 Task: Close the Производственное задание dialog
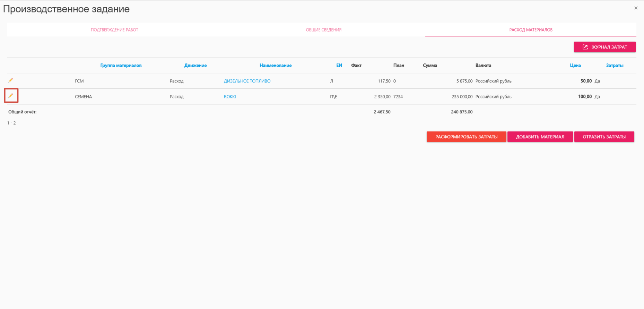[x=636, y=8]
